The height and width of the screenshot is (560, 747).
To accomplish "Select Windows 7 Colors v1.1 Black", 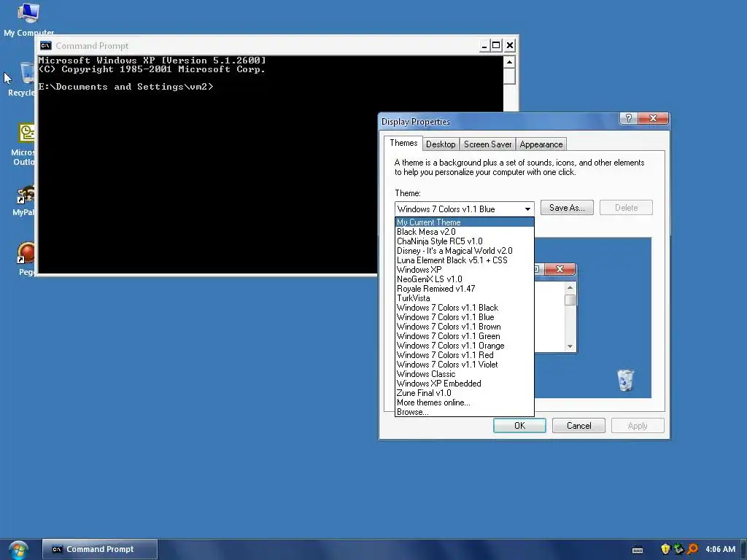I will click(x=465, y=308).
